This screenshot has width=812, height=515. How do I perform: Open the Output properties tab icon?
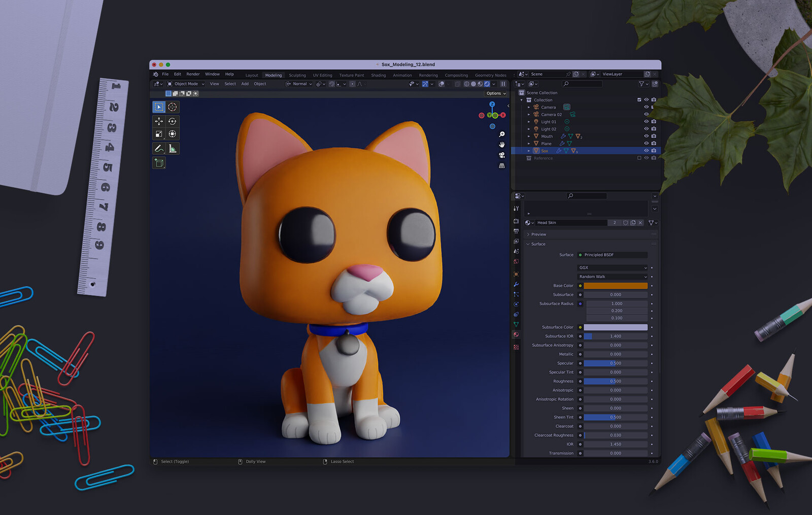(516, 231)
